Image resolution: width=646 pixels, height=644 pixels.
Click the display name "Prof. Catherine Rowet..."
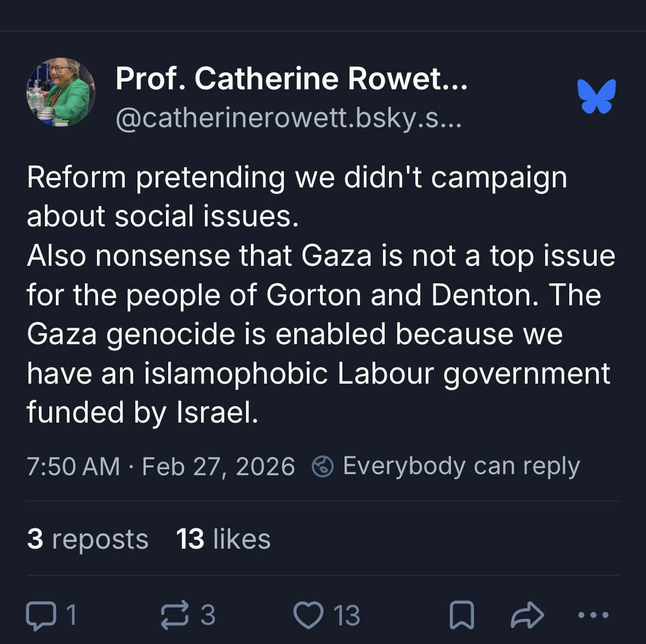point(291,79)
